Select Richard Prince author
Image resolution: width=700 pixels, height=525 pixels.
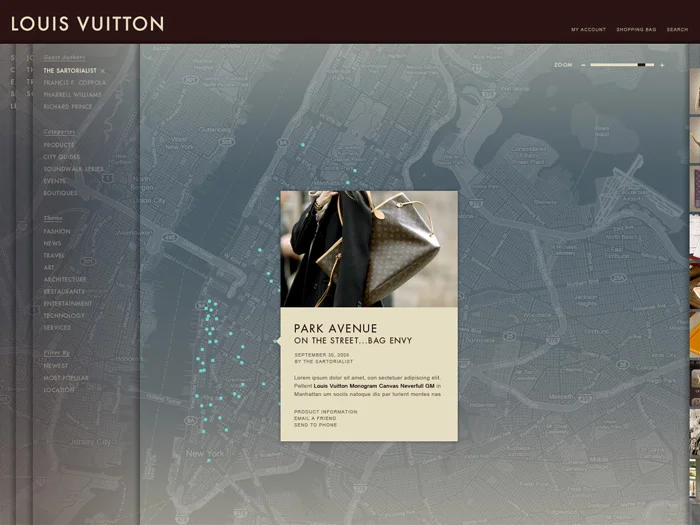click(x=68, y=107)
